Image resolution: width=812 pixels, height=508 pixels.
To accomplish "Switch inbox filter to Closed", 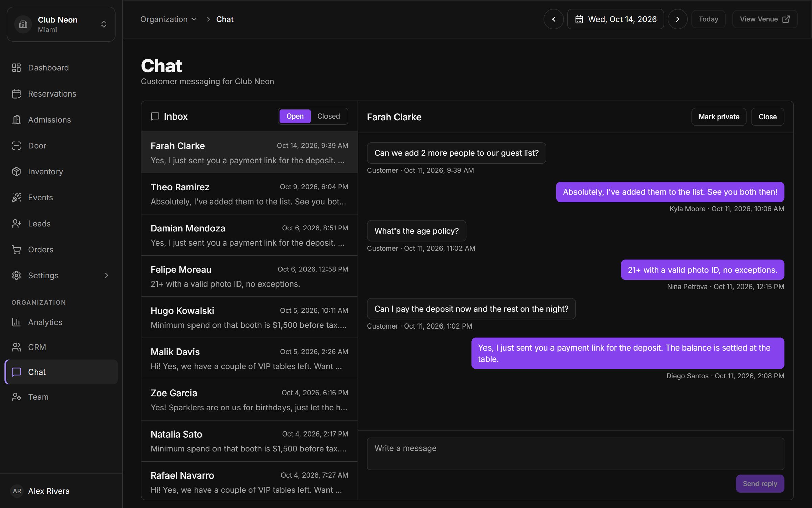I will coord(329,116).
